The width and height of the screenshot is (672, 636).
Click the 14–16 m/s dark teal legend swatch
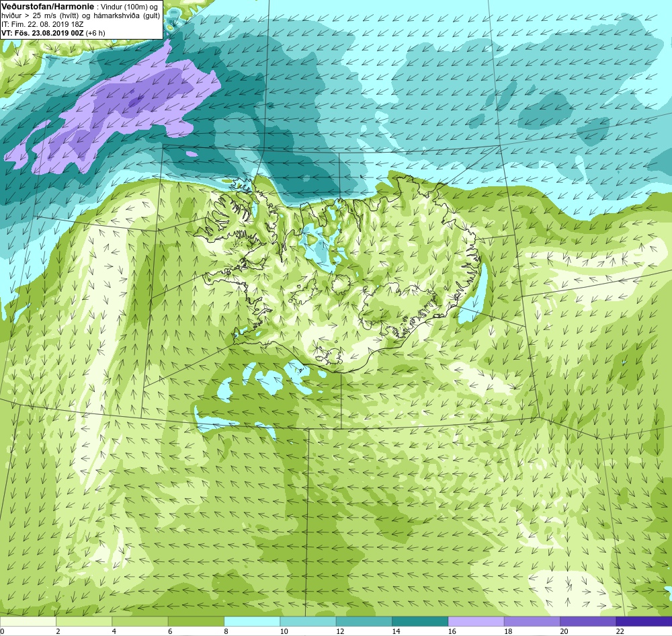click(x=420, y=621)
